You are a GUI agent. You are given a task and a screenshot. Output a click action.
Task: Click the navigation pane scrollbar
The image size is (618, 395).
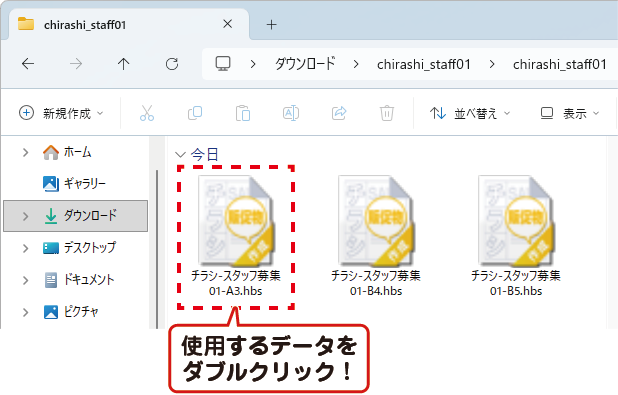pos(157,248)
